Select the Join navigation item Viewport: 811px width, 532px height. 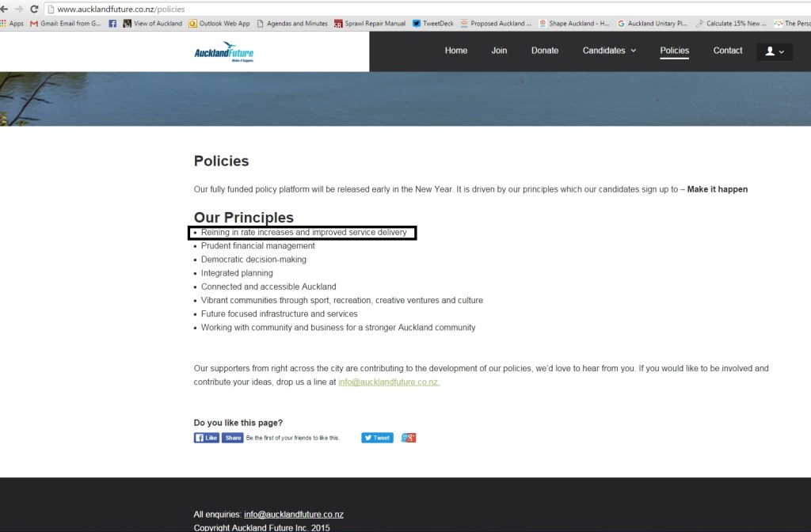(499, 51)
